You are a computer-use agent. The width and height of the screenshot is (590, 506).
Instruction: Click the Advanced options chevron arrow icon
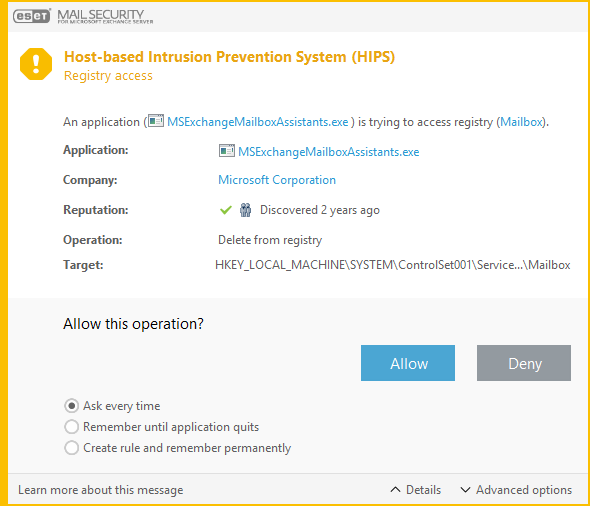coord(465,489)
